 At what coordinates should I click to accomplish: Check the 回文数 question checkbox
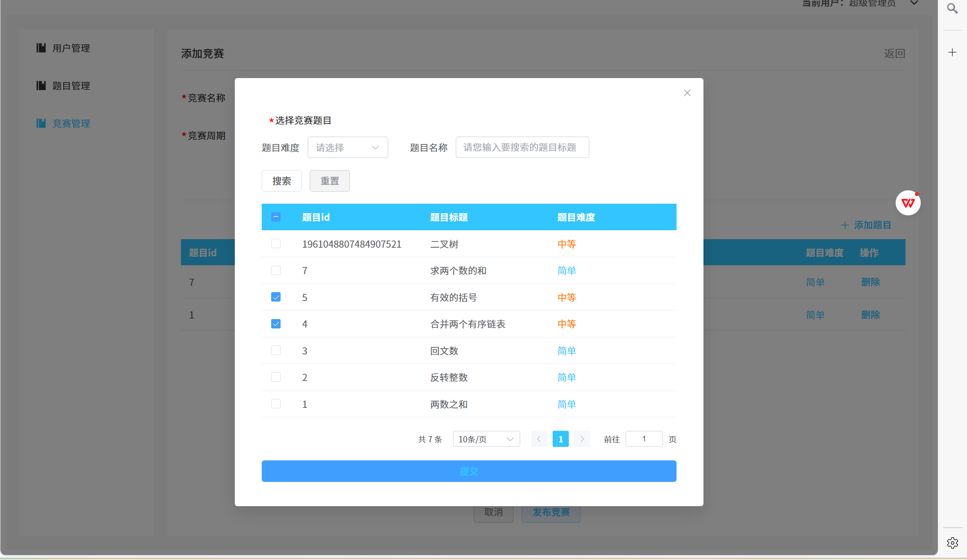coord(276,350)
